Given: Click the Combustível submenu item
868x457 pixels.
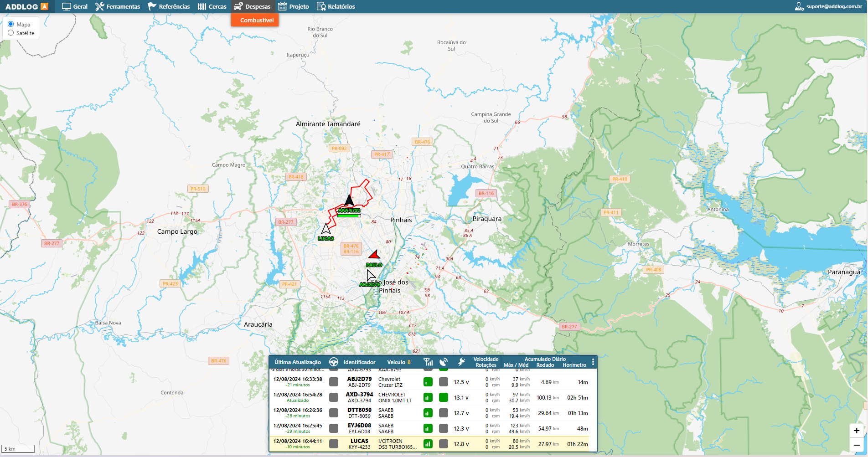Looking at the screenshot, I should coord(257,20).
